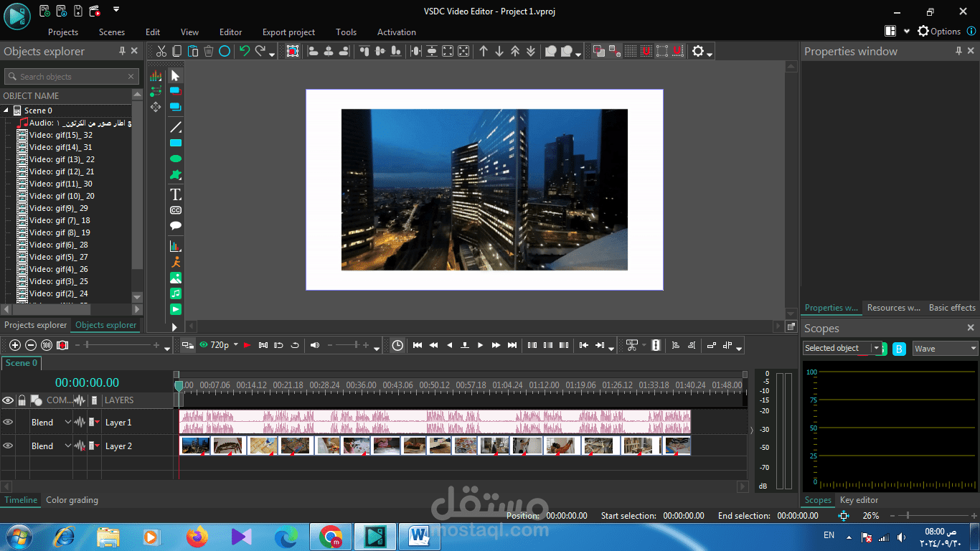Toggle Layer 2 audio waveform icon

(80, 446)
